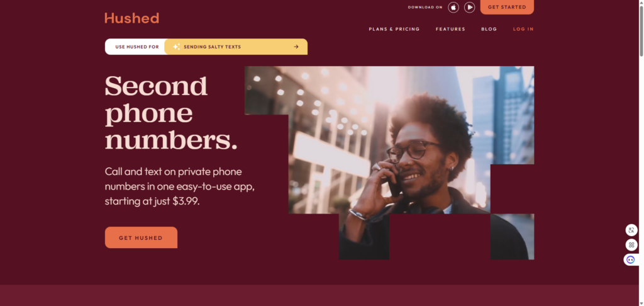Click the Get Hushed button
Image resolution: width=644 pixels, height=306 pixels.
click(141, 238)
